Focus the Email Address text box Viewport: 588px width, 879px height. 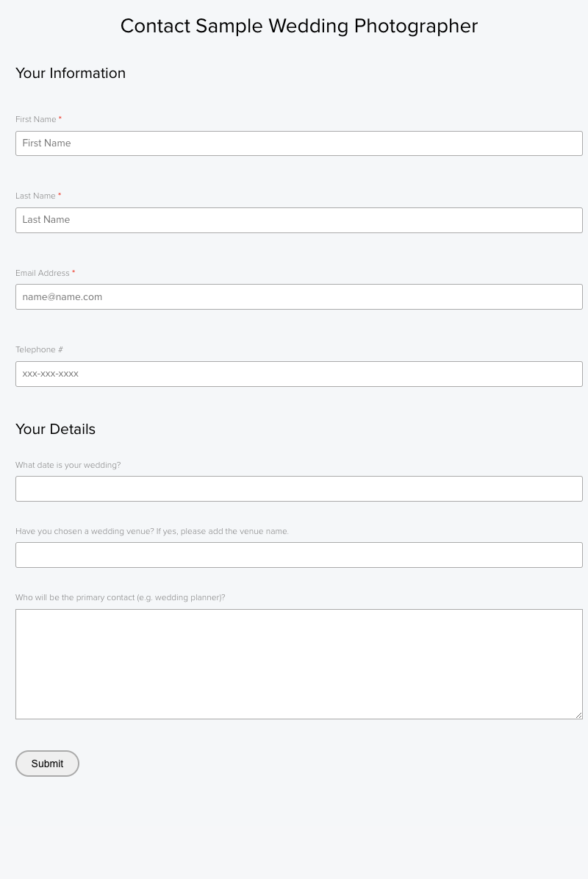(x=298, y=297)
